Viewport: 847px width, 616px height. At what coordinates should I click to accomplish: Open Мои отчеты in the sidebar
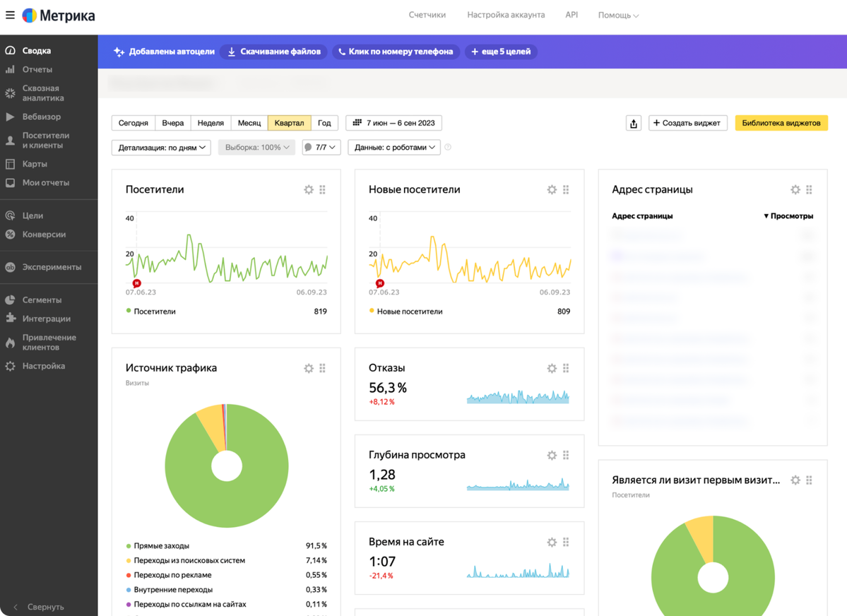[x=46, y=183]
